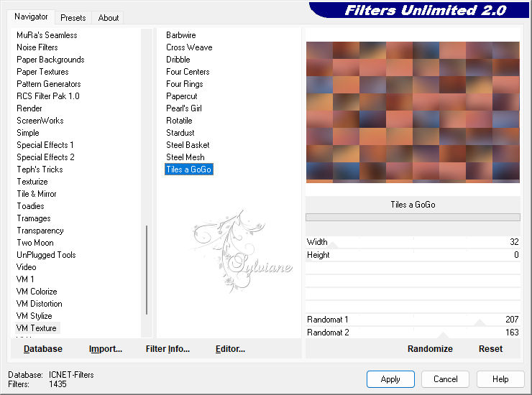Select the Simple category

28,133
